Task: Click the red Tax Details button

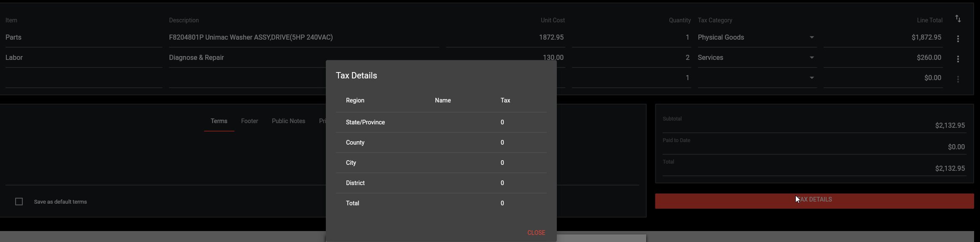Action: pyautogui.click(x=814, y=201)
